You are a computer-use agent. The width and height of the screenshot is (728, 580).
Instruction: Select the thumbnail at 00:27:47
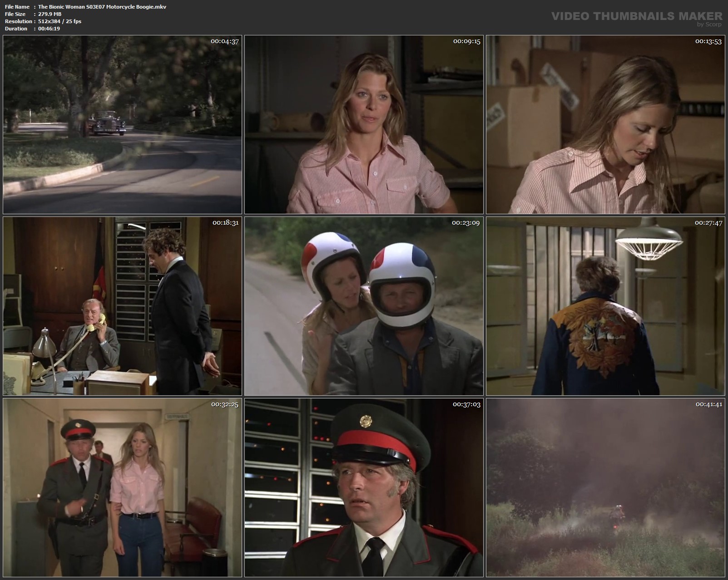[x=605, y=306]
